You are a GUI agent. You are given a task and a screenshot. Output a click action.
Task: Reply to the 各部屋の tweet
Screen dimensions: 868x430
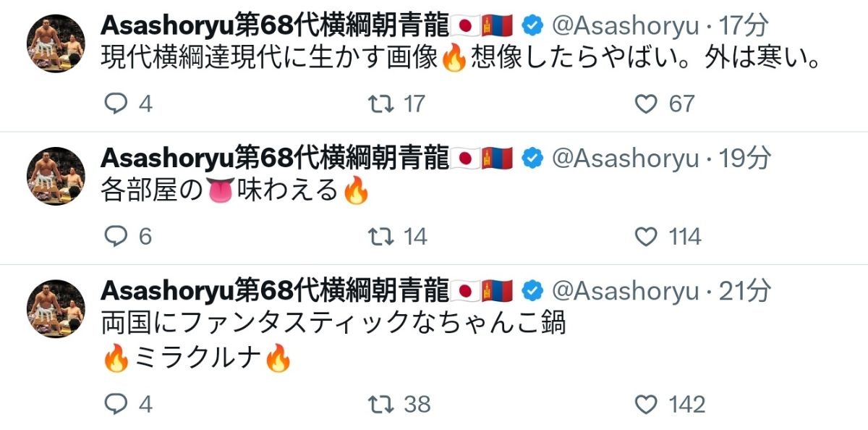pyautogui.click(x=116, y=237)
